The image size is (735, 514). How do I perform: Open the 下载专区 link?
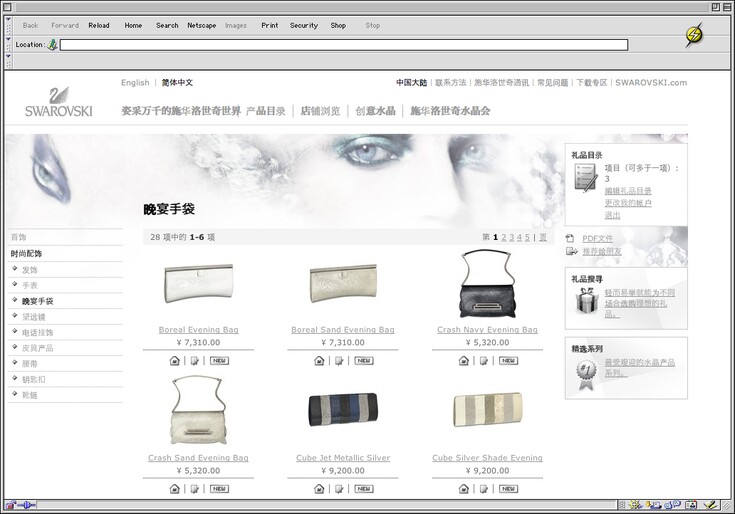pyautogui.click(x=592, y=82)
